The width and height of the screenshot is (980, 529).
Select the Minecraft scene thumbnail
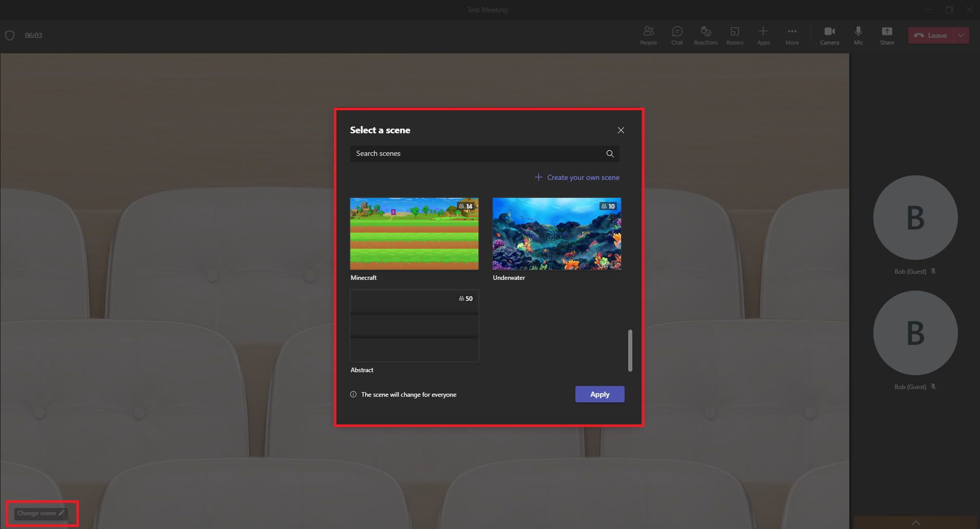click(414, 234)
